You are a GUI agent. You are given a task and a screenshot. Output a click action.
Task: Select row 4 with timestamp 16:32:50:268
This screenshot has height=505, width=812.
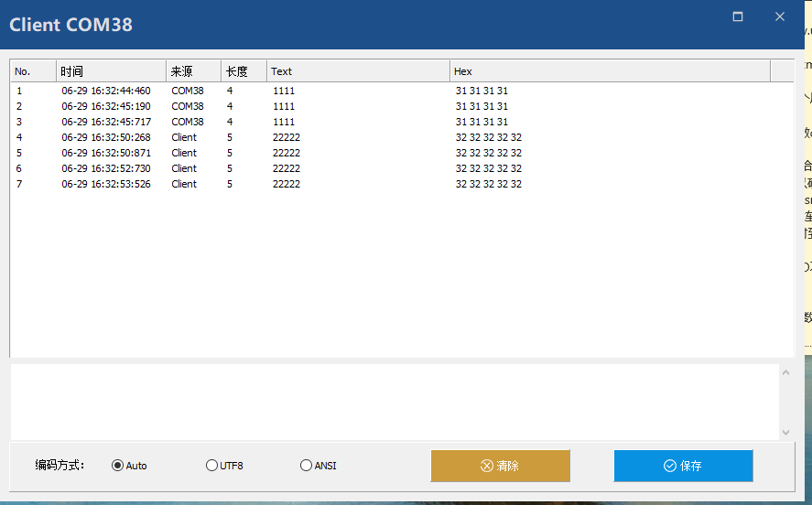pyautogui.click(x=106, y=137)
